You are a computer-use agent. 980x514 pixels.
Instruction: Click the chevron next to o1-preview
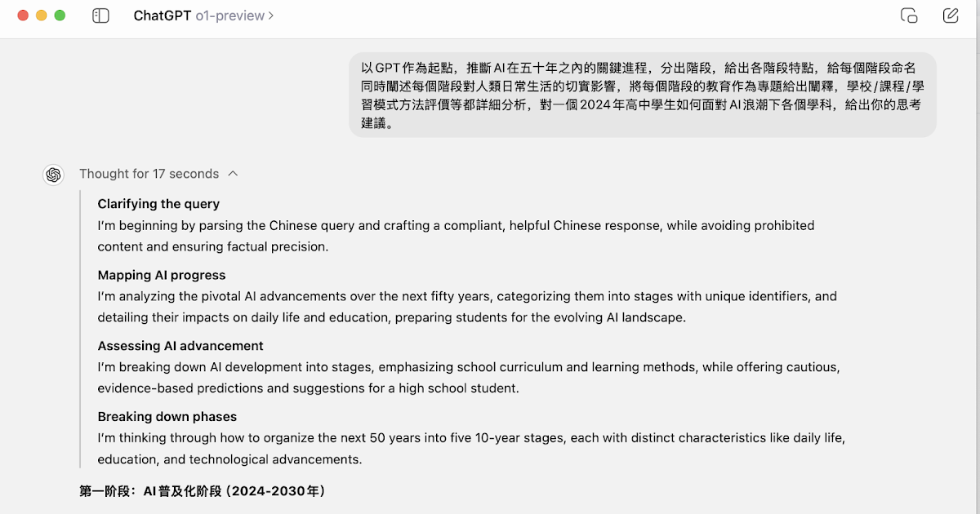(x=271, y=16)
